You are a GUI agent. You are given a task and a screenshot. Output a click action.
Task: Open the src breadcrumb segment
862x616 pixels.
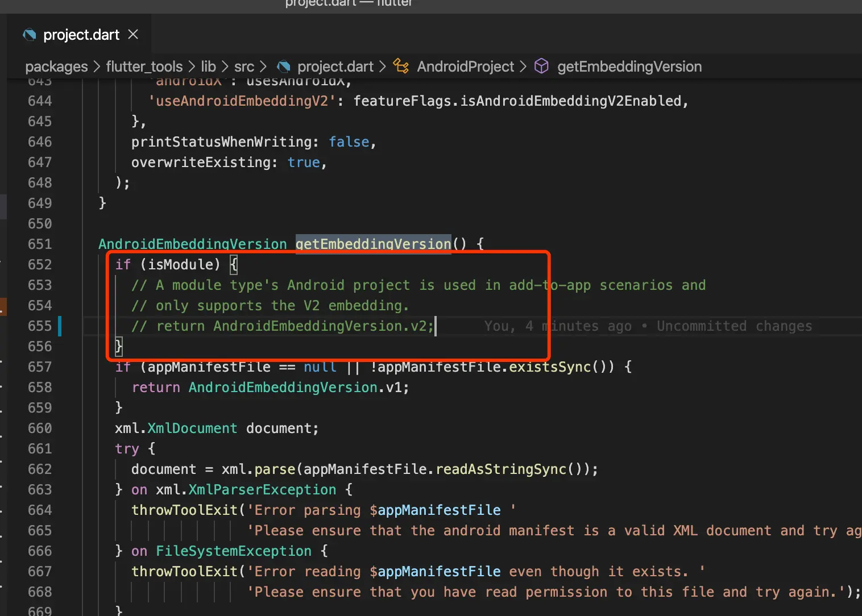pos(244,66)
